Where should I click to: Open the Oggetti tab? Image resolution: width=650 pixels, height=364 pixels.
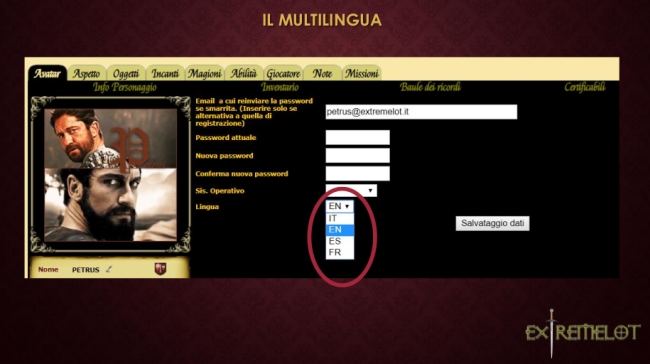pos(126,73)
